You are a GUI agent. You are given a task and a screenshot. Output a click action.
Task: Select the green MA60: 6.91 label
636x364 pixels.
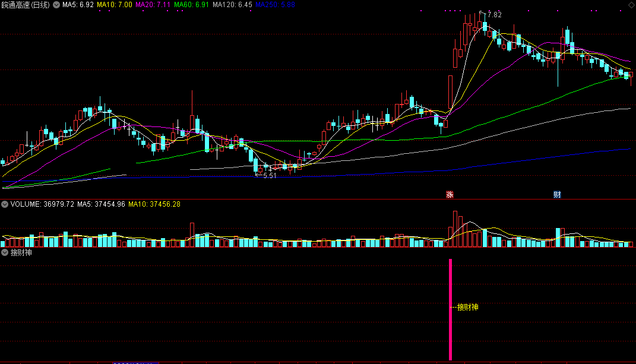[191, 5]
